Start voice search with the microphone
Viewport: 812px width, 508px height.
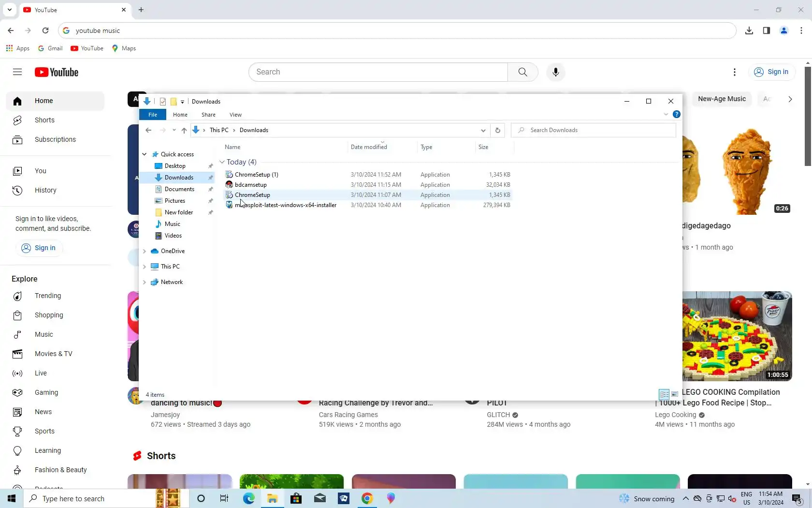[556, 72]
